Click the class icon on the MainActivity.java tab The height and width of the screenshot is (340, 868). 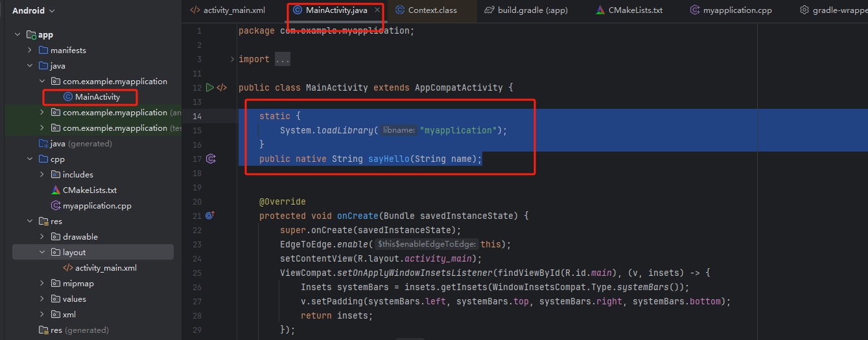point(298,10)
